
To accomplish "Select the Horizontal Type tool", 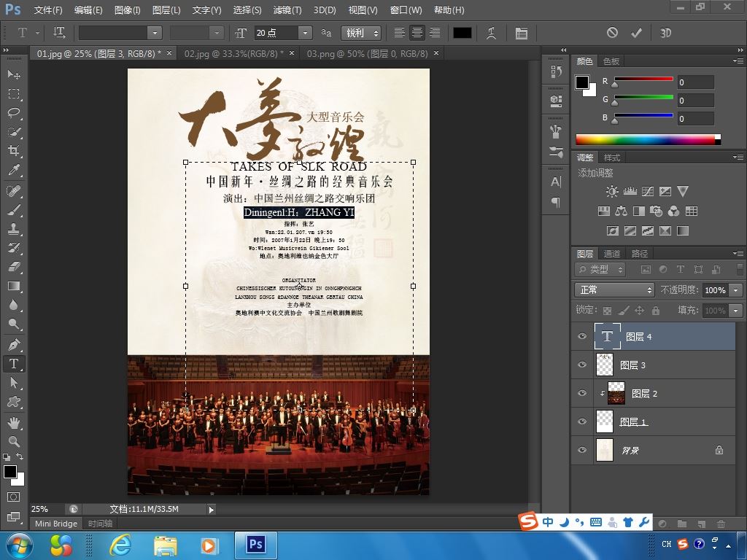I will (14, 364).
